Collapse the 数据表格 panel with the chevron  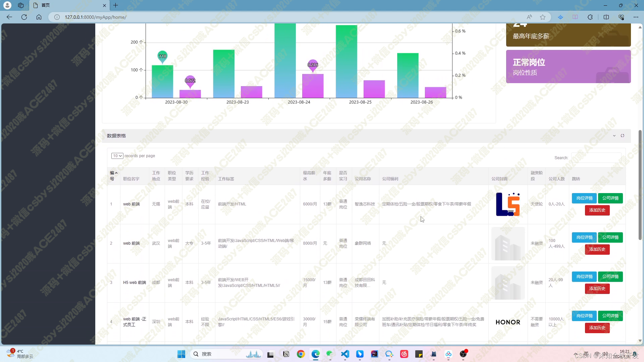[614, 136]
